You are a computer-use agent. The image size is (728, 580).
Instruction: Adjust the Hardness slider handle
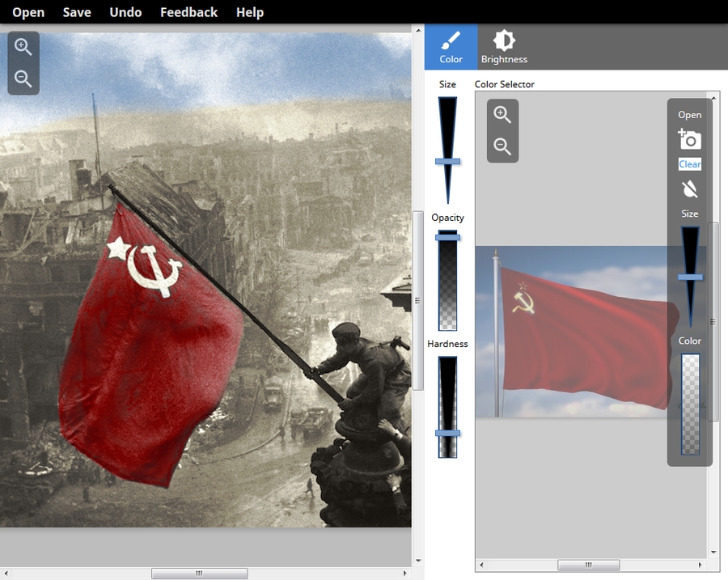447,434
